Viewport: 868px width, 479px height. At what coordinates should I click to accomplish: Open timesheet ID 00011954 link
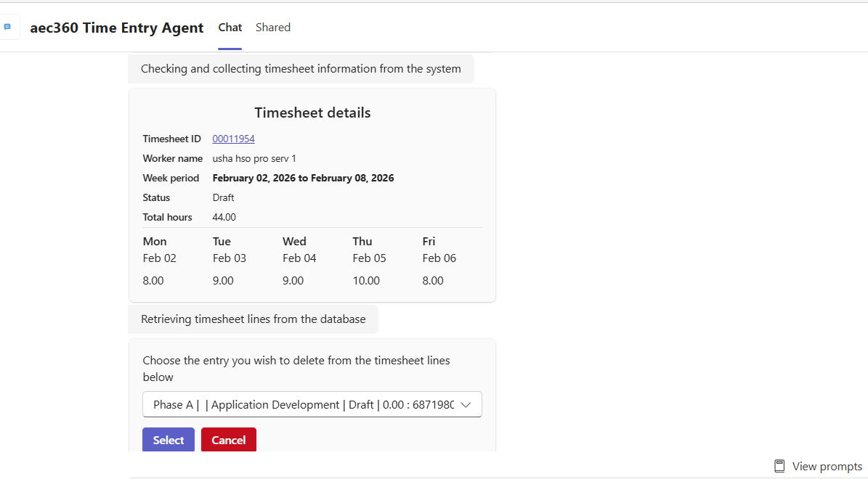[x=233, y=139]
